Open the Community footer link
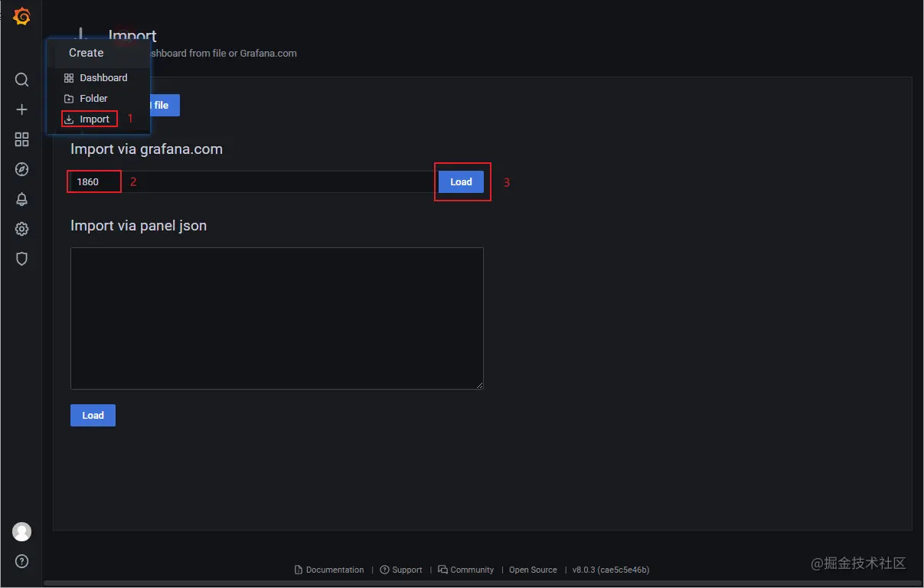This screenshot has width=924, height=588. tap(466, 570)
